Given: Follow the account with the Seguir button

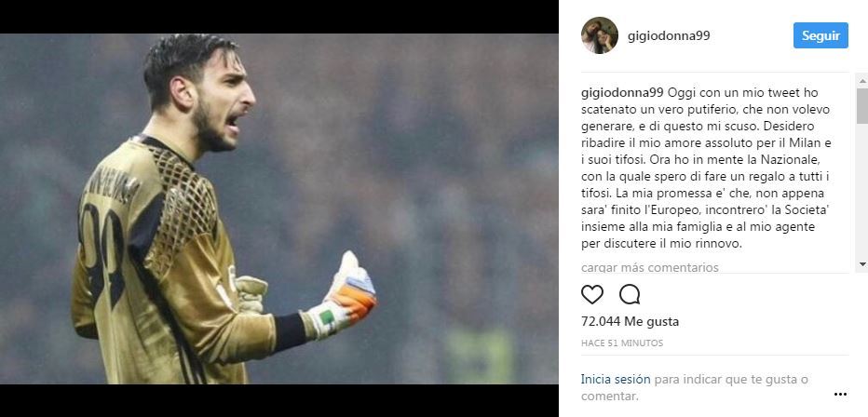Looking at the screenshot, I should tap(821, 35).
